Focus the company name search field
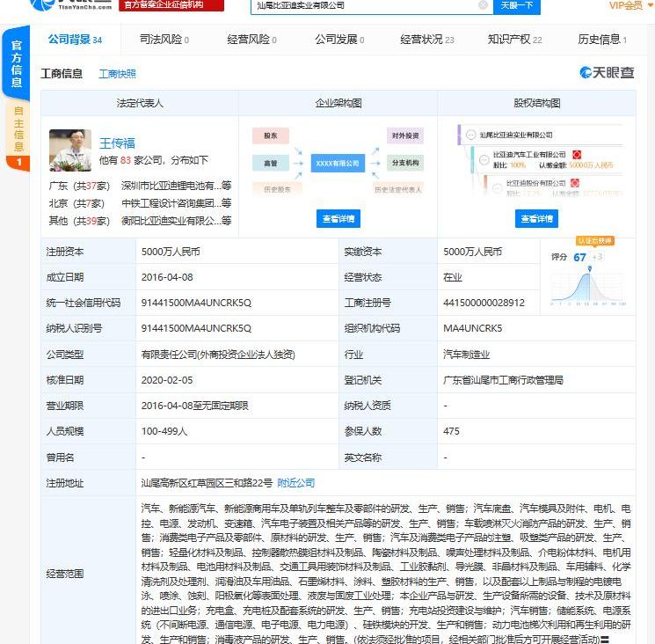The image size is (655, 644). tap(366, 5)
